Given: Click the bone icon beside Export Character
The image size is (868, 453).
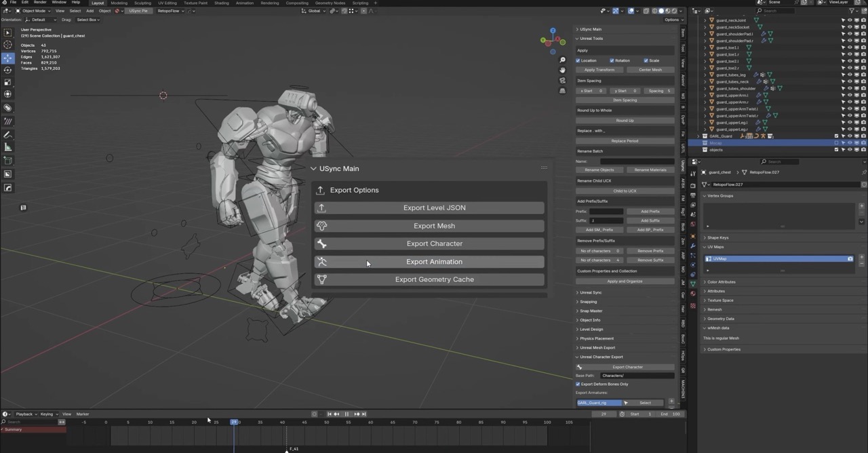Looking at the screenshot, I should [321, 243].
